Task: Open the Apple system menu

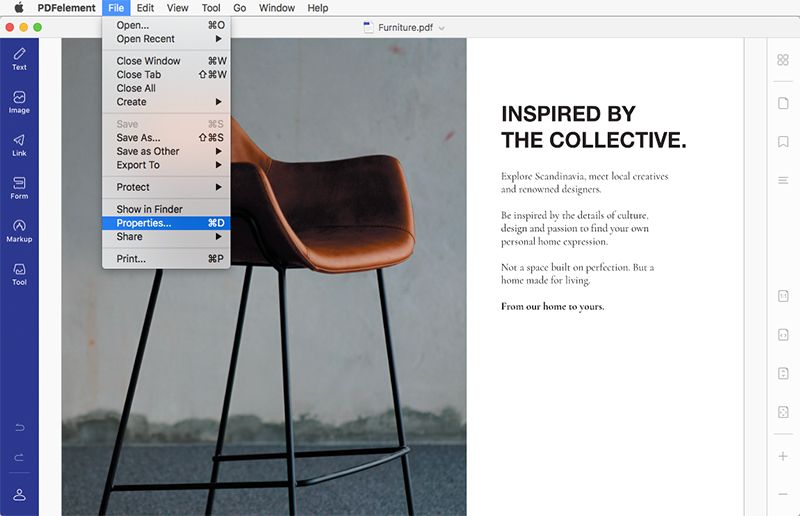Action: pos(18,8)
